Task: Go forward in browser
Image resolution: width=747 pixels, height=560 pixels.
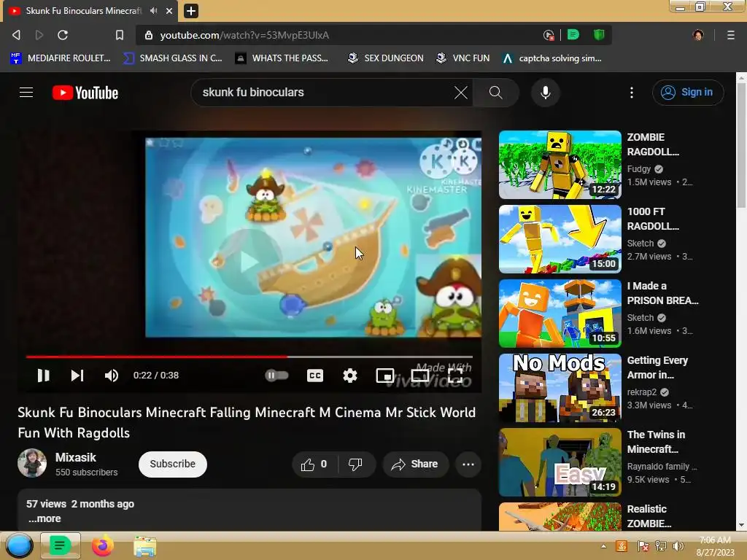Action: point(39,35)
